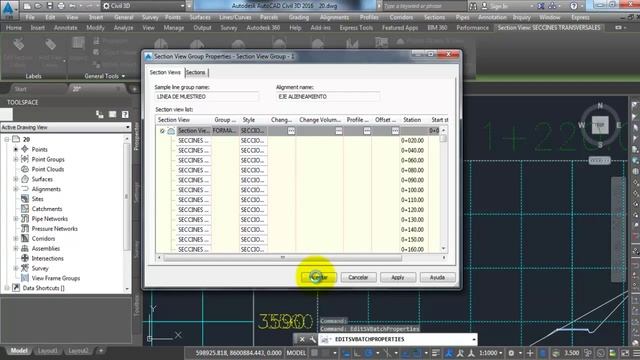Toggle MODEL space button in status bar
Image resolution: width=640 pixels, height=360 pixels.
(296, 353)
